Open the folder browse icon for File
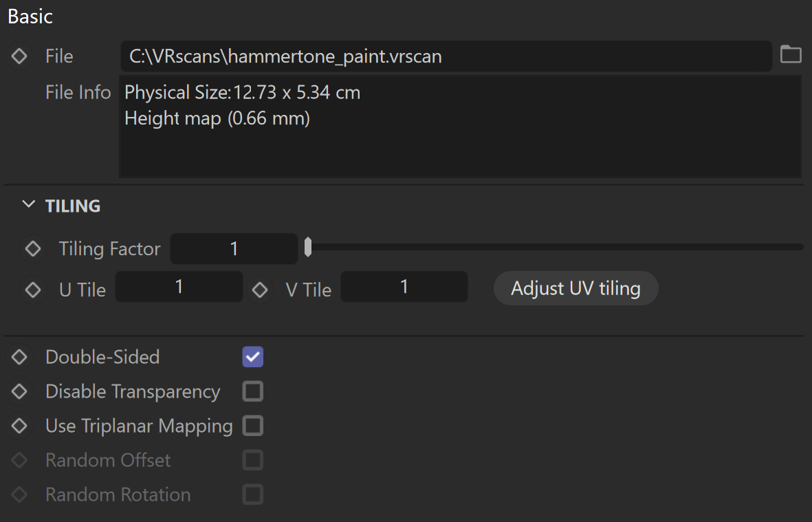 pos(791,54)
